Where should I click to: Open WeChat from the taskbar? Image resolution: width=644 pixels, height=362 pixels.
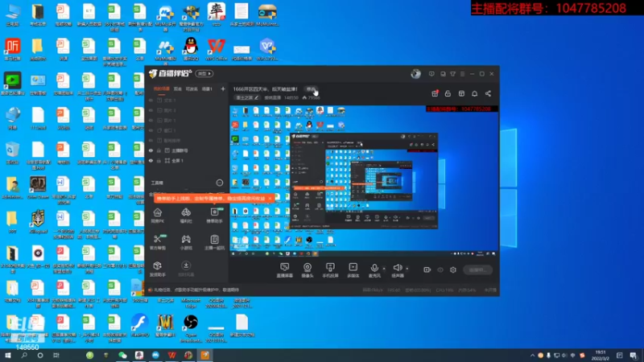pyautogui.click(x=122, y=355)
